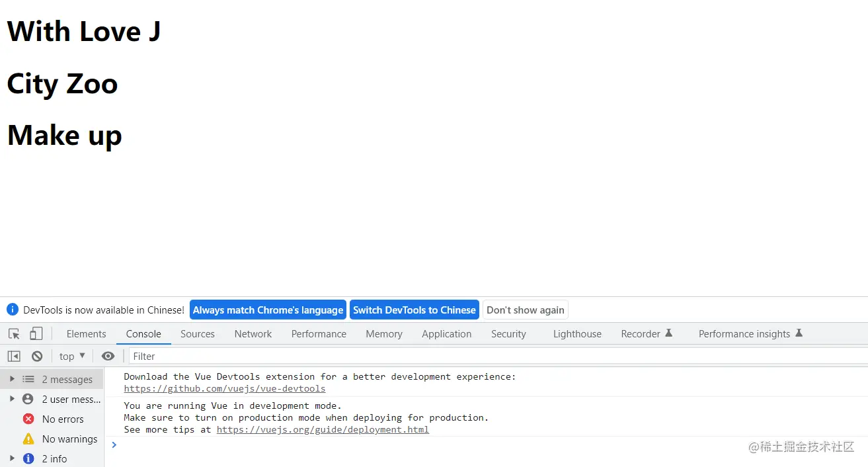Screen dimensions: 868x467
Task: Click the DevTools is now available in Chinese text
Action: click(x=104, y=310)
